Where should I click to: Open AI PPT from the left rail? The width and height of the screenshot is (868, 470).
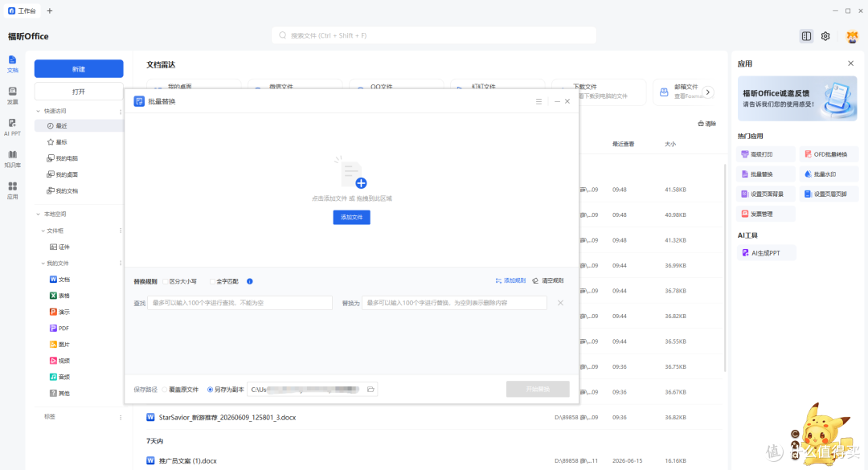click(x=12, y=127)
